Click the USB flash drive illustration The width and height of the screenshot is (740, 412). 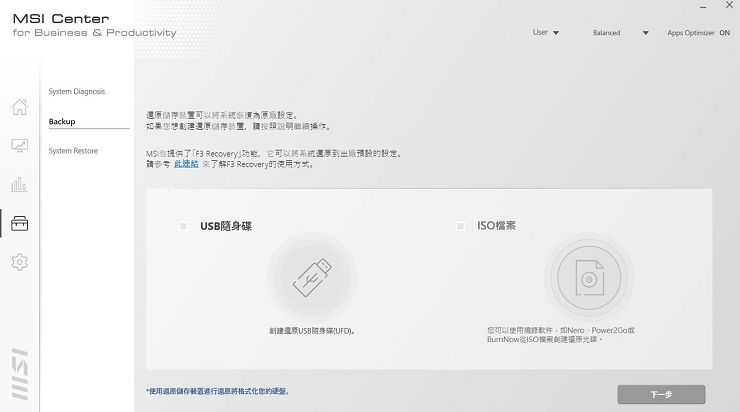[x=312, y=277]
